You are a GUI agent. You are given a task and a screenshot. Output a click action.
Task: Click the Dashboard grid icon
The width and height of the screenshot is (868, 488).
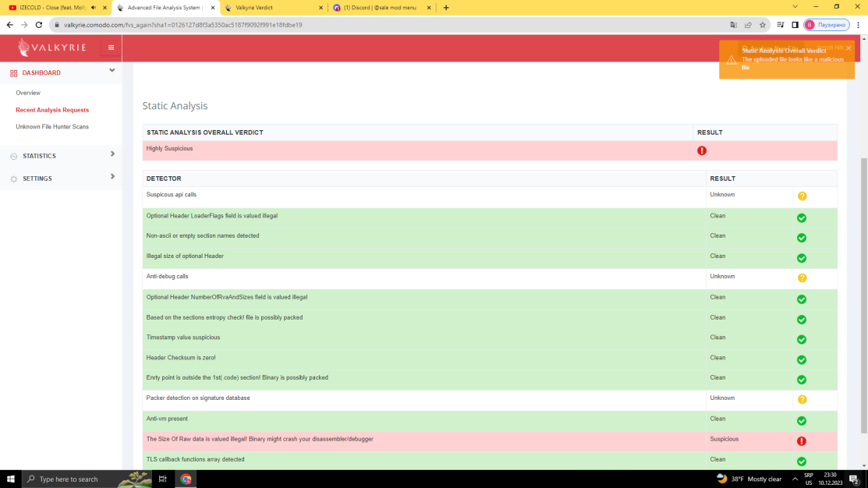(14, 73)
